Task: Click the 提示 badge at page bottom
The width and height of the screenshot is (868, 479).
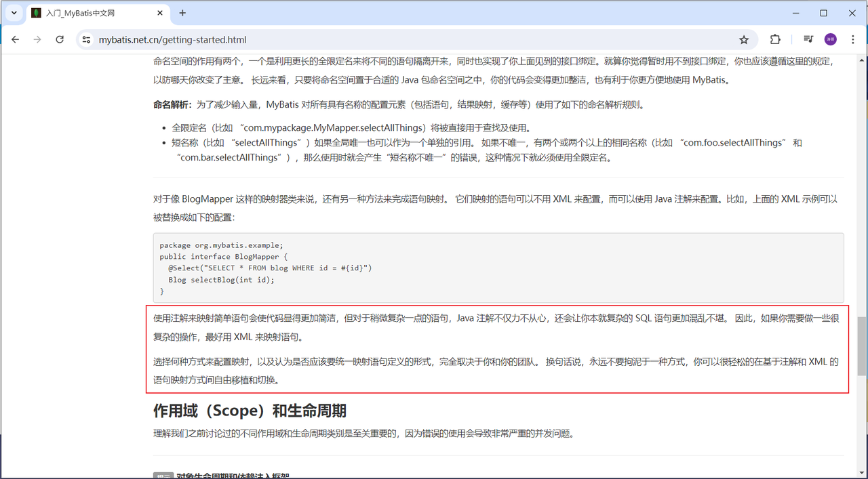Action: (163, 474)
